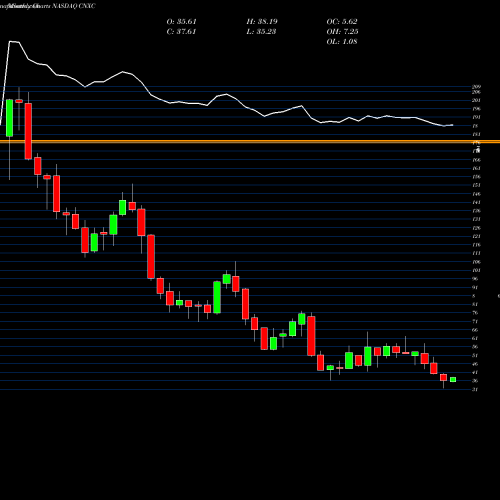Select the close value 'C: 37.61'

coord(181,32)
